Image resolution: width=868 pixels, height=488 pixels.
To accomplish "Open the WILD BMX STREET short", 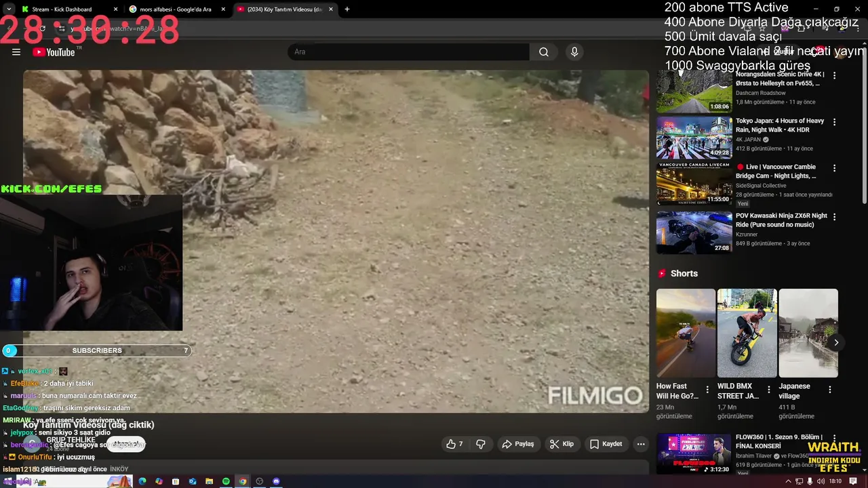I will tap(747, 333).
